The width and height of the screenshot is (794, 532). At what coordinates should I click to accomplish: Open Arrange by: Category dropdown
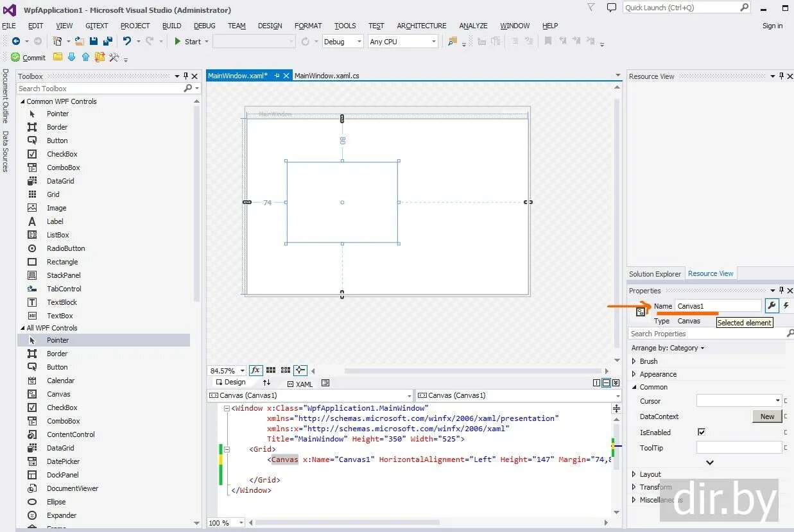[x=668, y=348]
